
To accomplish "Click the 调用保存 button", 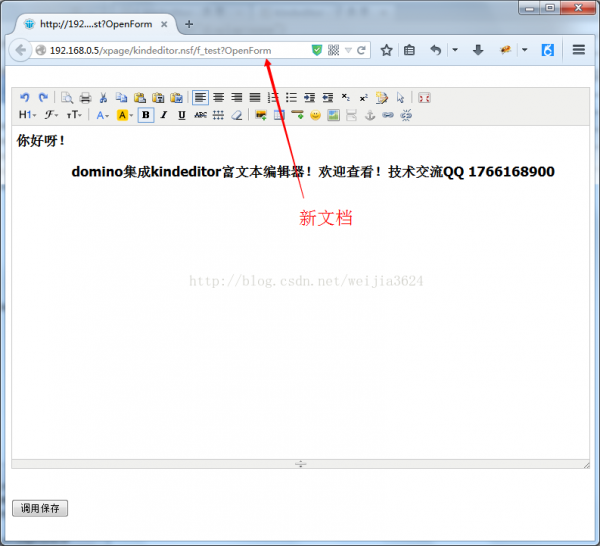I will (x=40, y=508).
